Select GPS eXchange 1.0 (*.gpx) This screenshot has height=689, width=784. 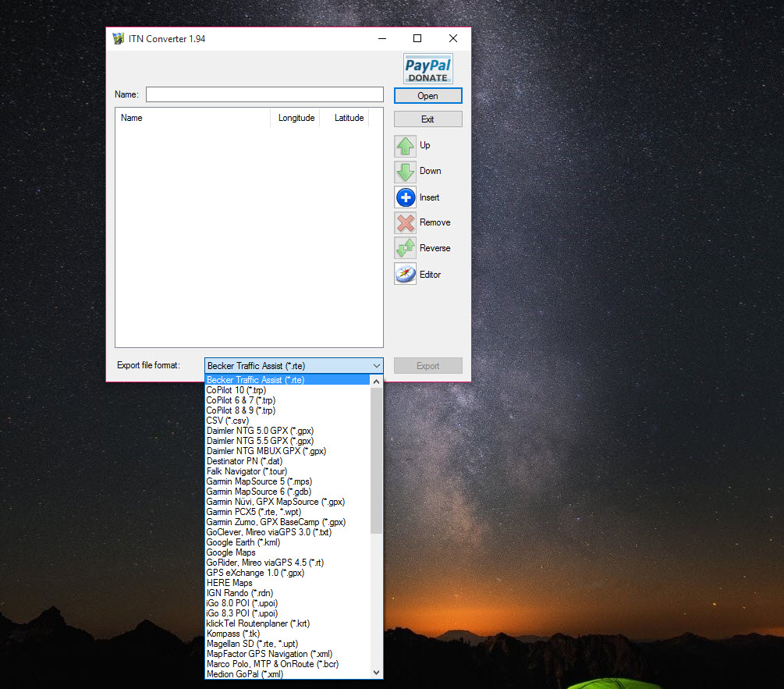(288, 573)
